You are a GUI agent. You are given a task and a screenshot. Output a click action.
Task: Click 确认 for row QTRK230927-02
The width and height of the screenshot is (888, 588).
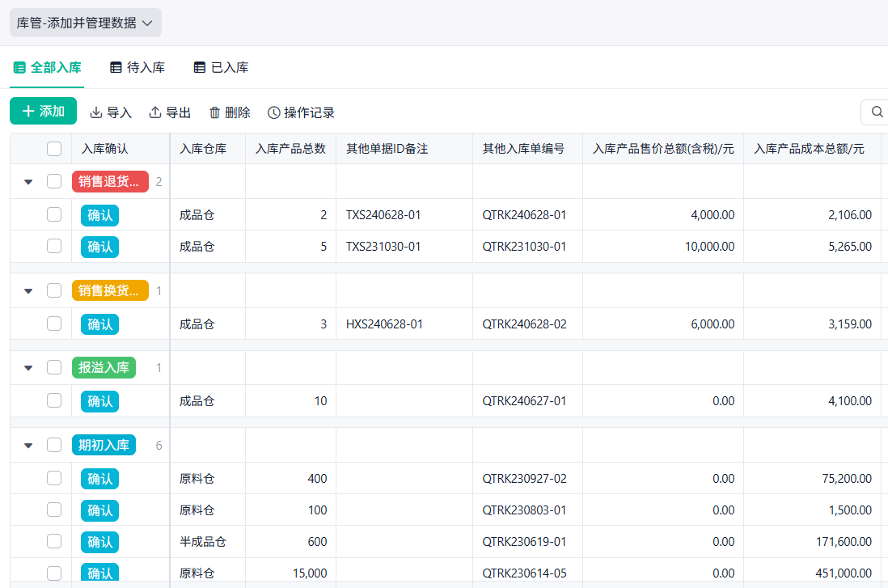99,480
